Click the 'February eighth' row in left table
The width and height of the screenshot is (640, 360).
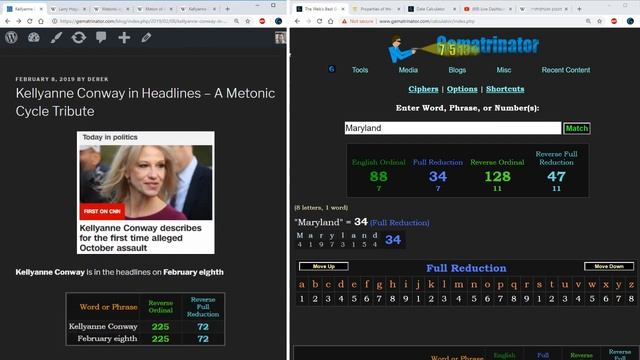point(145,338)
